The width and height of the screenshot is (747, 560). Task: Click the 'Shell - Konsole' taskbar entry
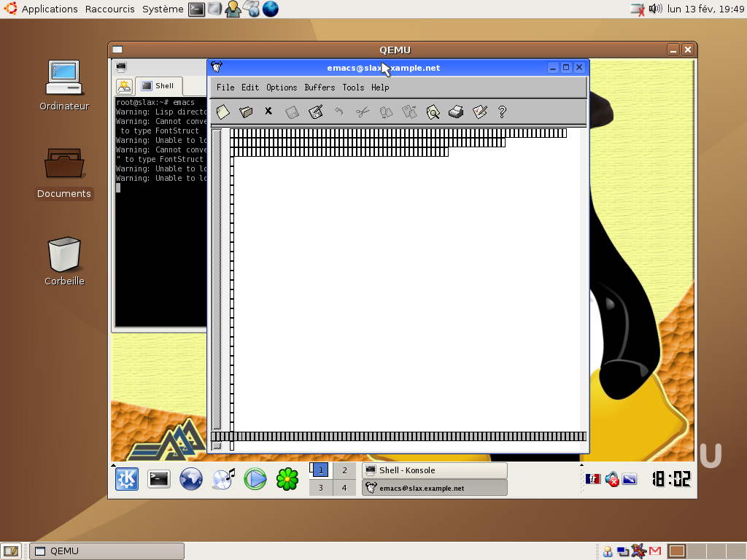(x=435, y=470)
